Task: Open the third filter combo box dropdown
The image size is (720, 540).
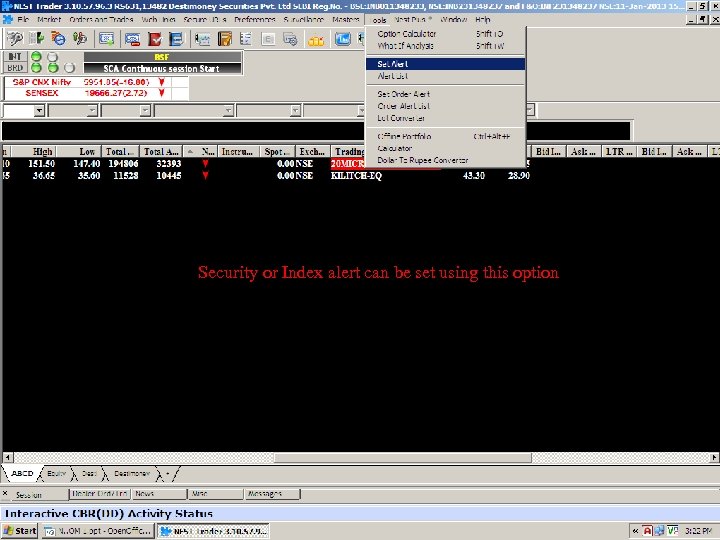Action: (145, 111)
